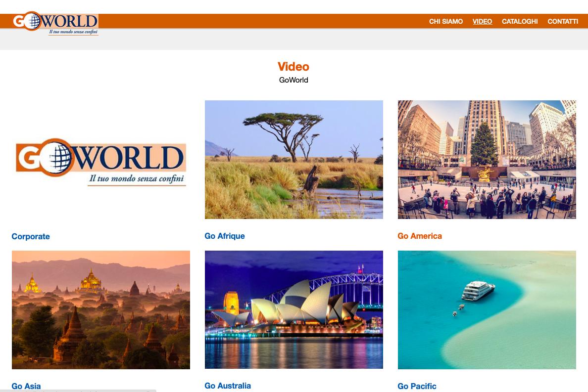The height and width of the screenshot is (392, 588).
Task: Click the orange Video page heading
Action: click(x=293, y=67)
